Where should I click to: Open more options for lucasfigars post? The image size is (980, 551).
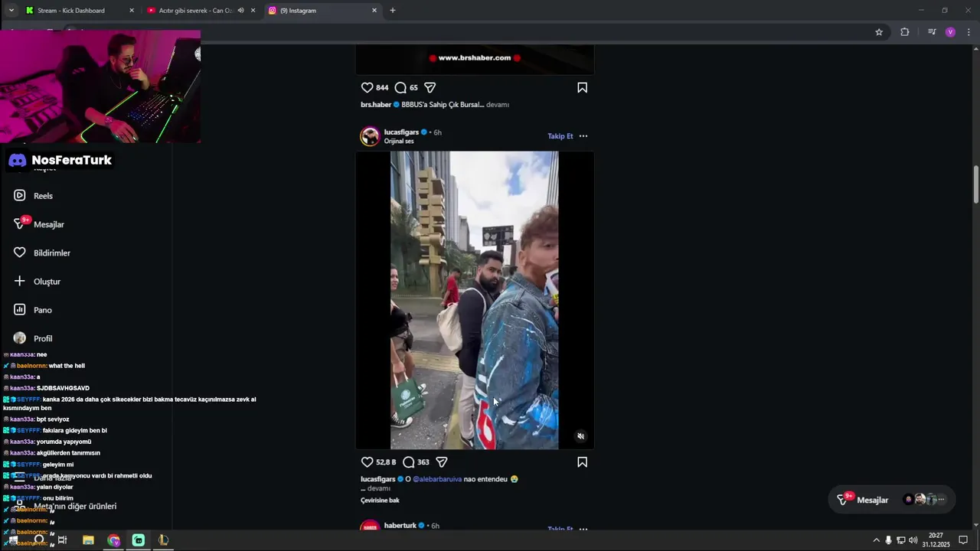pos(583,136)
